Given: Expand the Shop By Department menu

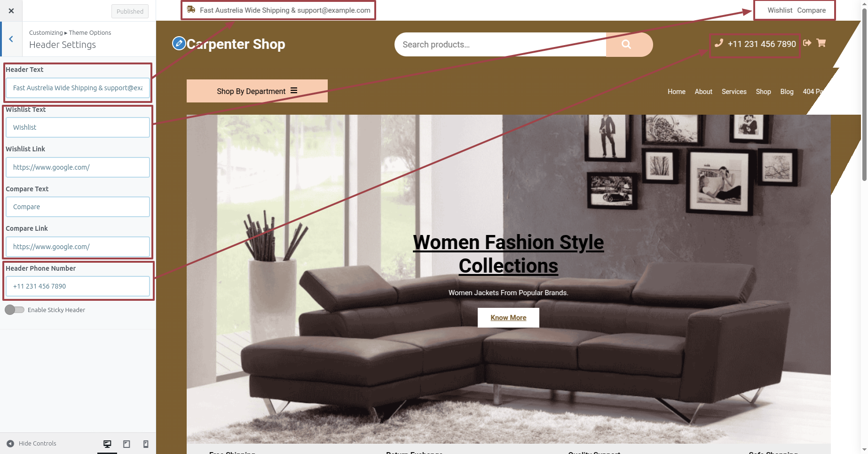Looking at the screenshot, I should pyautogui.click(x=257, y=91).
